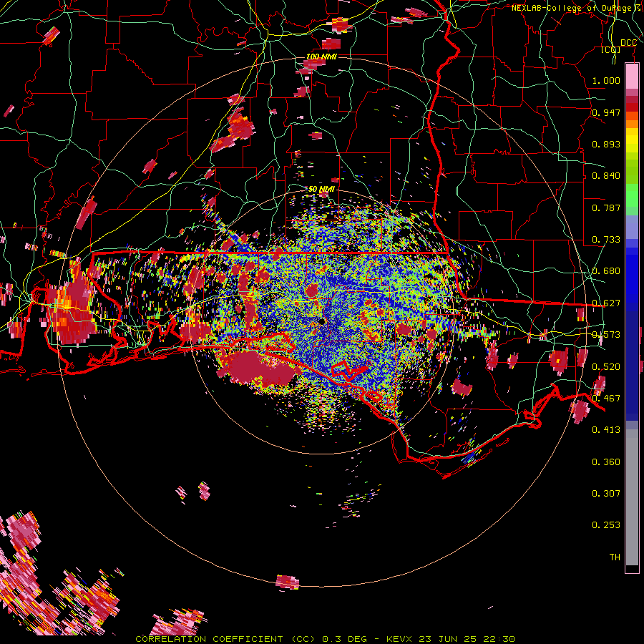Click the DCC label above the color scale

tap(628, 43)
